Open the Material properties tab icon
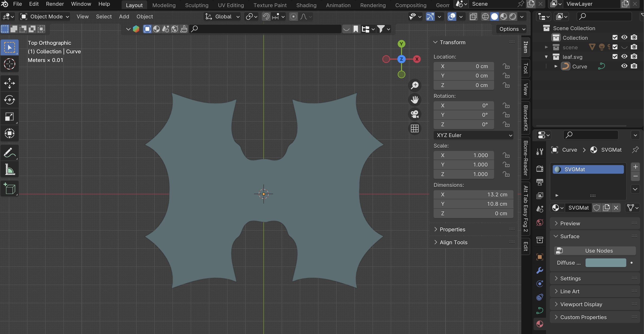Image resolution: width=644 pixels, height=334 pixels. coord(540,324)
